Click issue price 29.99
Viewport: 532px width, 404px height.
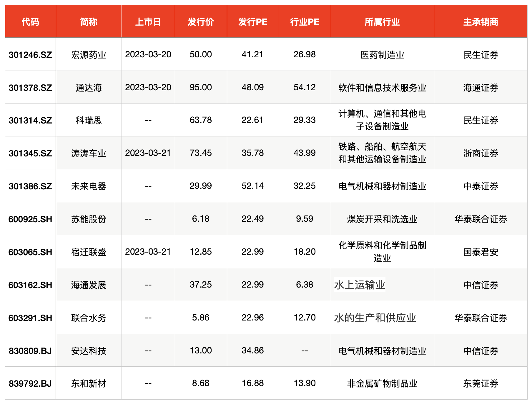[x=201, y=186]
